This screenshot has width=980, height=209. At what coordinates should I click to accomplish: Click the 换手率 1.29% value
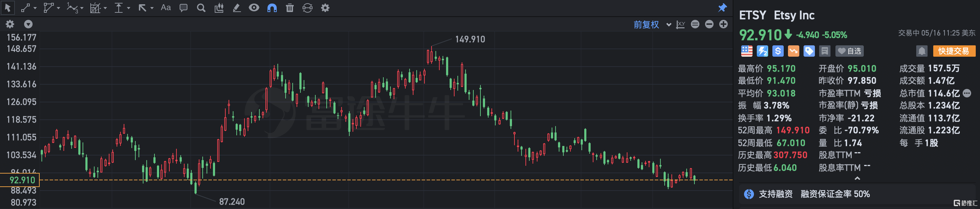(779, 118)
